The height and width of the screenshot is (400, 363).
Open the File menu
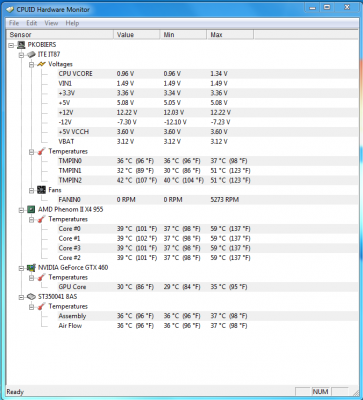tap(14, 23)
